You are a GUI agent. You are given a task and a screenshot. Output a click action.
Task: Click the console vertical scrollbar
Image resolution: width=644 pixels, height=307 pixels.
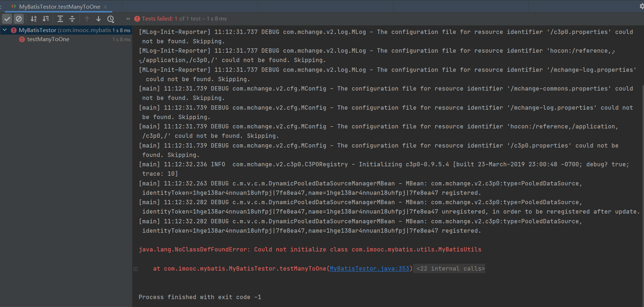tap(642, 144)
